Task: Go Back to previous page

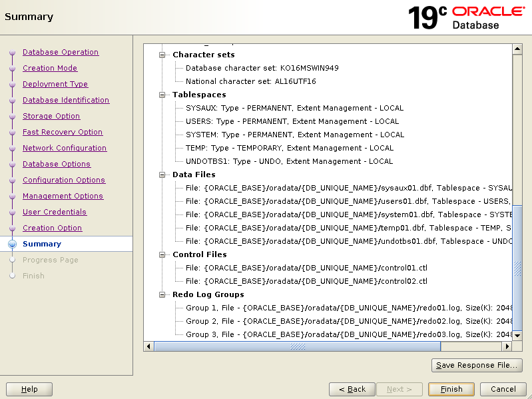Action: [352, 389]
